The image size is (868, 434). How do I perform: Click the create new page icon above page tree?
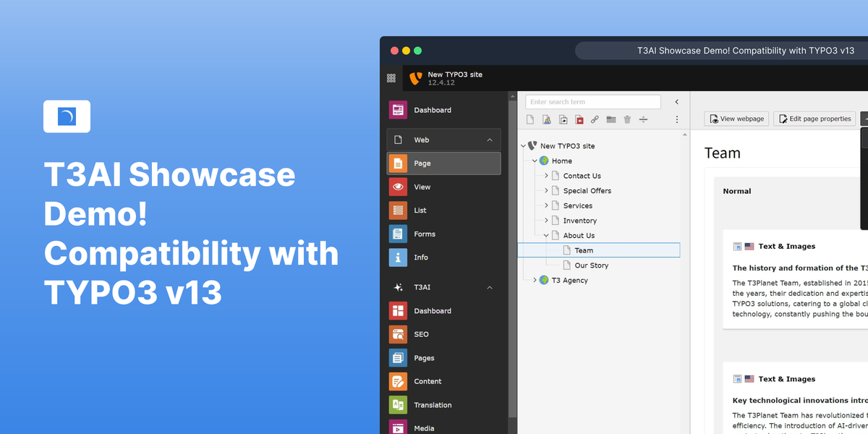(529, 119)
